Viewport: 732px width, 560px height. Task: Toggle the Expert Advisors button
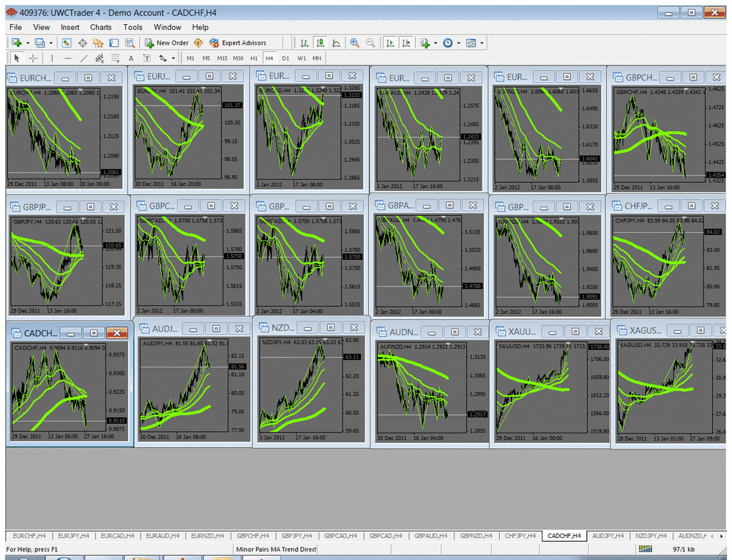click(238, 43)
